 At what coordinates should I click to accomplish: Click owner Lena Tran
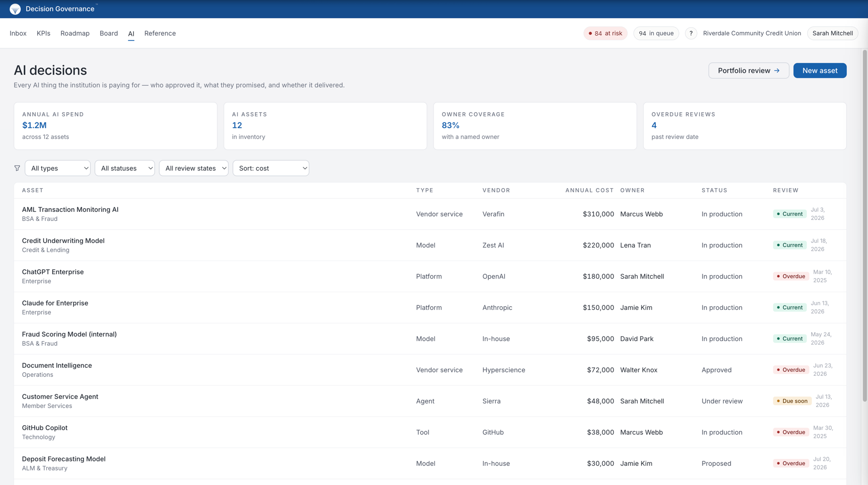635,246
